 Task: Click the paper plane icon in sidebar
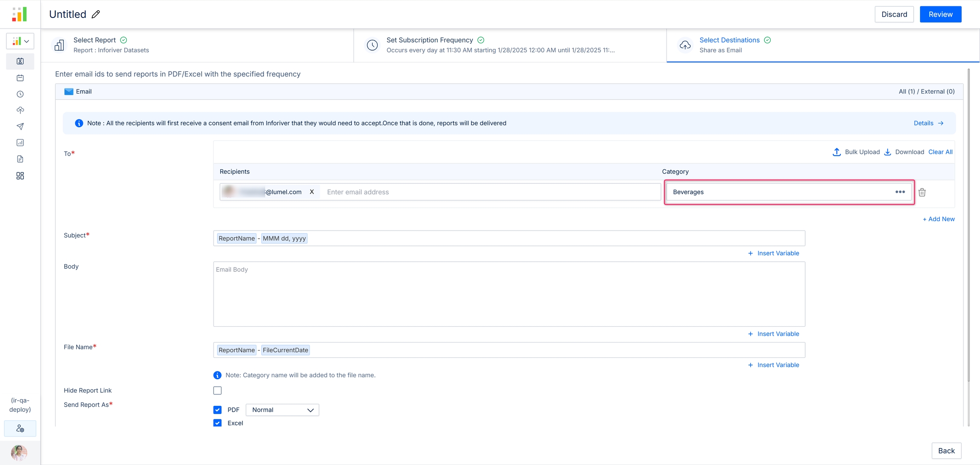20,126
